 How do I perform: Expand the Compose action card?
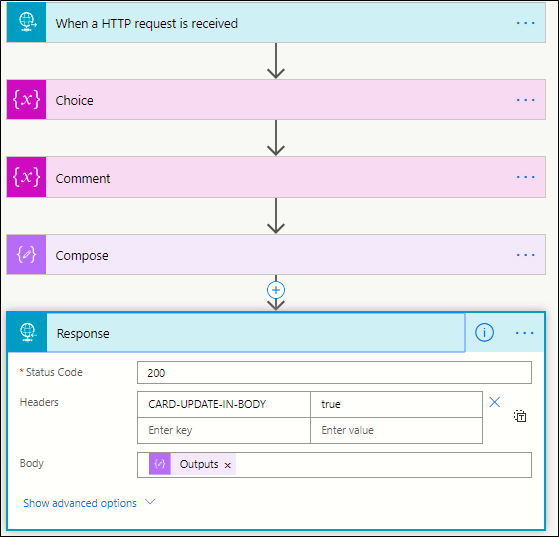[276, 255]
